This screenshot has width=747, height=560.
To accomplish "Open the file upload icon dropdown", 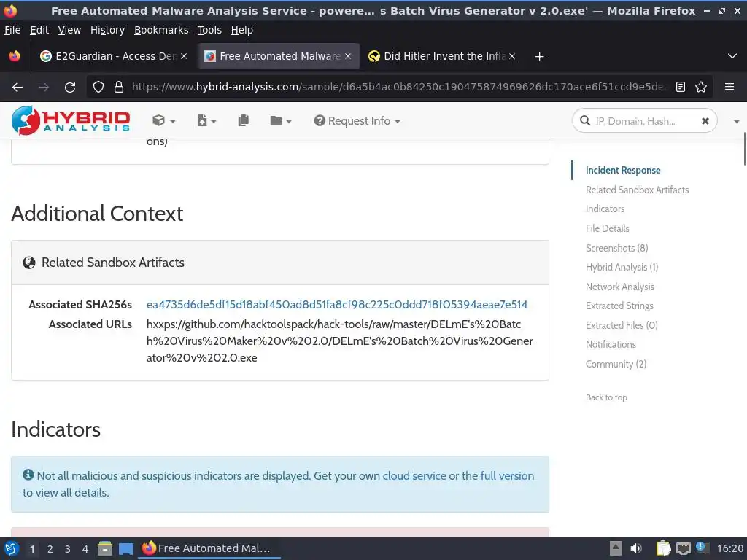I will click(x=206, y=121).
